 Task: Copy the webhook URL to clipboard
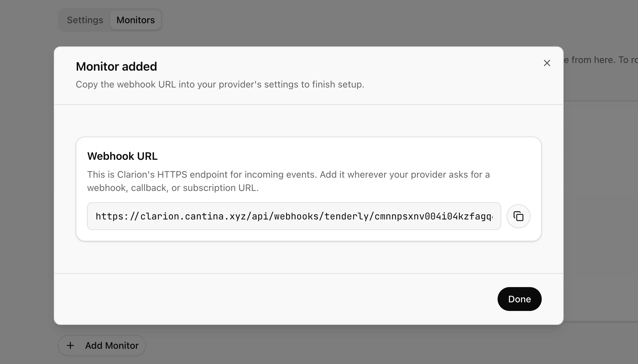point(518,216)
